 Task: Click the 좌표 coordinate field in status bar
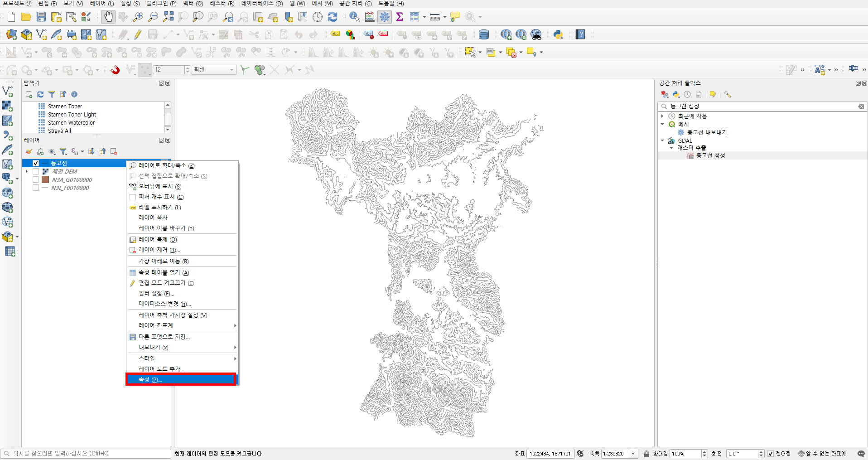click(x=550, y=454)
